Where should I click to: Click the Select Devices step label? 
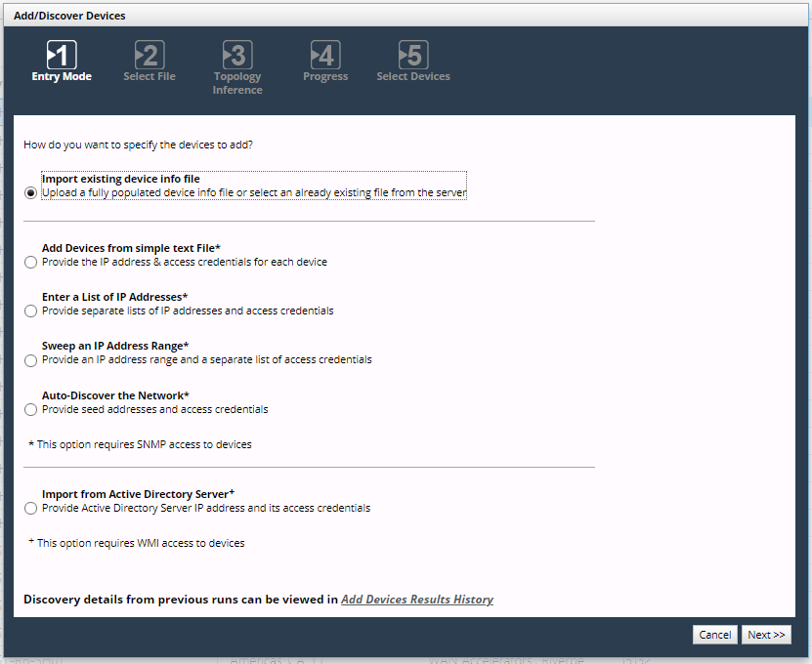(x=413, y=77)
